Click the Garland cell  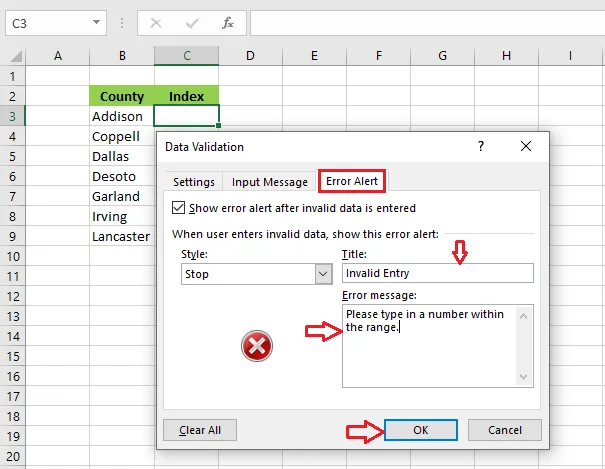click(x=122, y=196)
